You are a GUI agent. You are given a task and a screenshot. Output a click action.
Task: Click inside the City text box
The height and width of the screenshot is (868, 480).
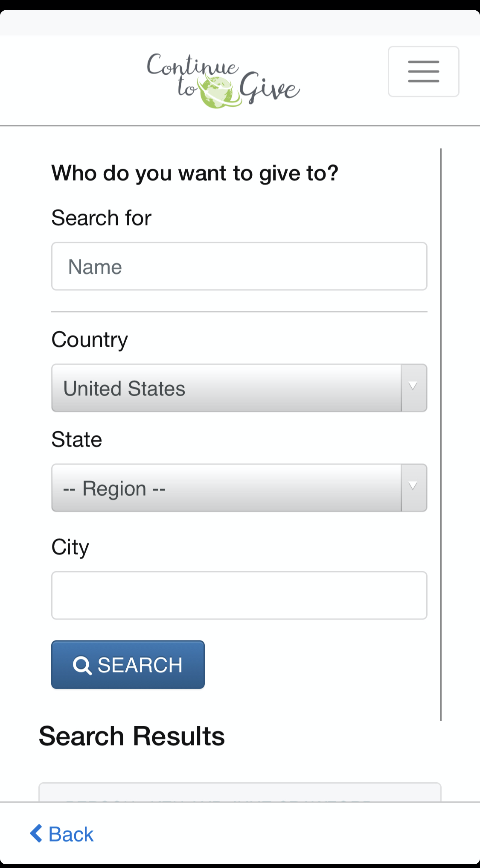(x=239, y=595)
